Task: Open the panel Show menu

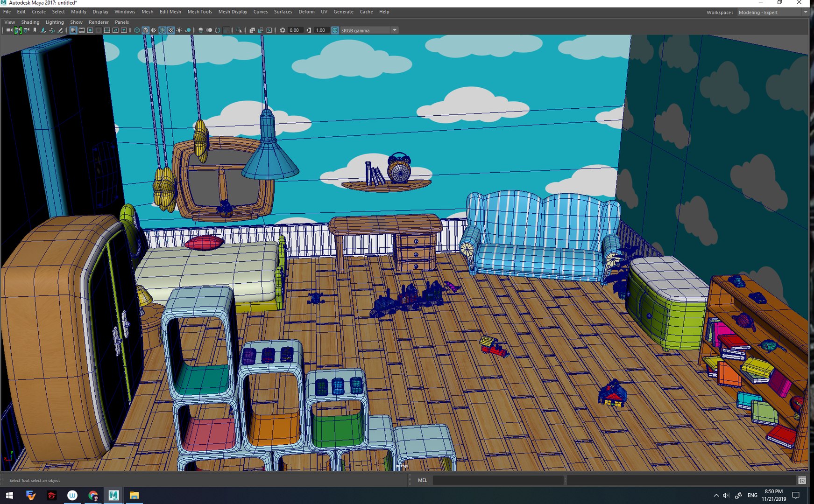Action: 76,22
